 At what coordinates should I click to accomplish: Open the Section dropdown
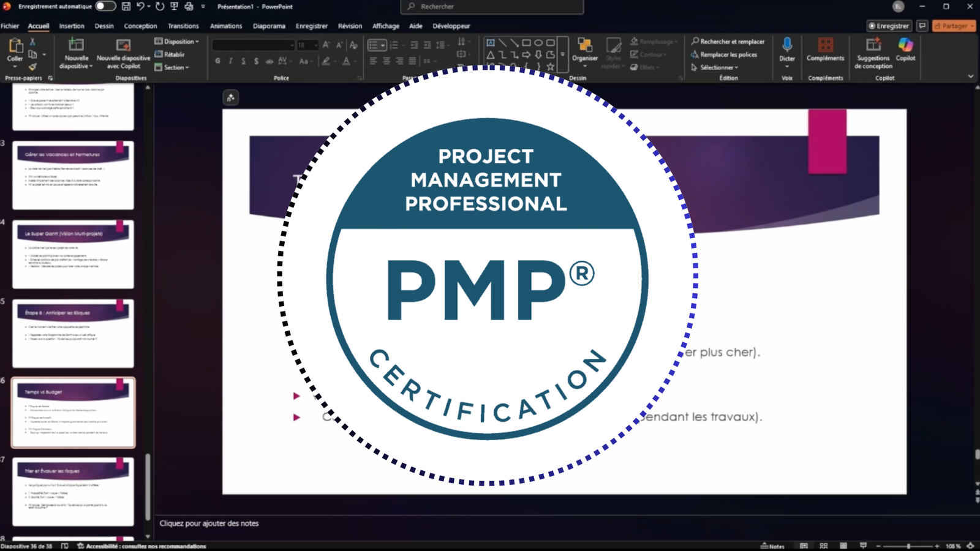[x=173, y=67]
